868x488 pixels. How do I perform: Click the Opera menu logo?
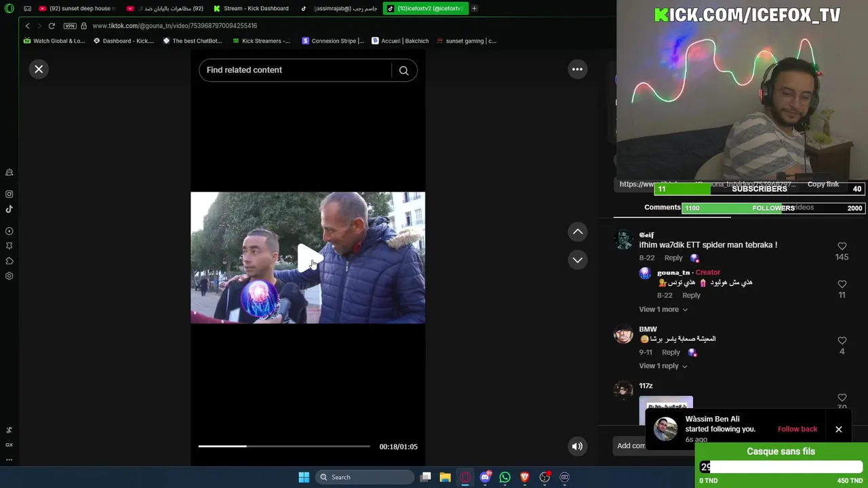9,8
